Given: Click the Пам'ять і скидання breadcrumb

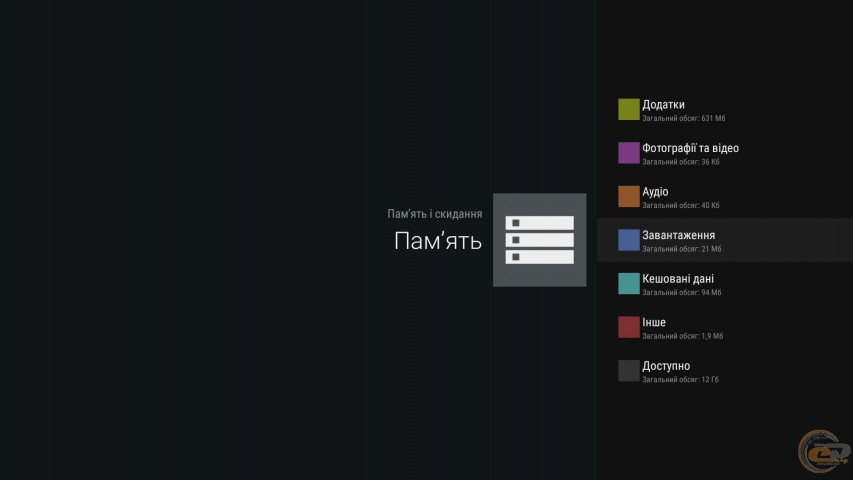Looking at the screenshot, I should tap(434, 214).
